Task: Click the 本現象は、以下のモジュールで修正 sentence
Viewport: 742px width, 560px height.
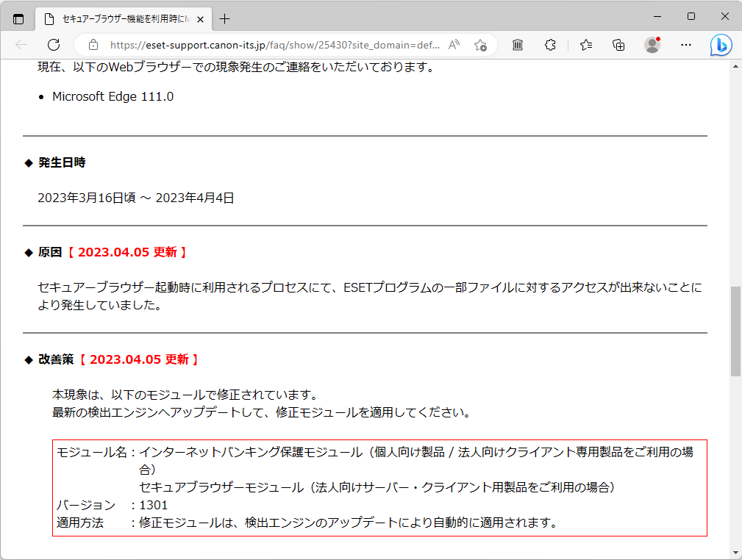Action: tap(187, 395)
